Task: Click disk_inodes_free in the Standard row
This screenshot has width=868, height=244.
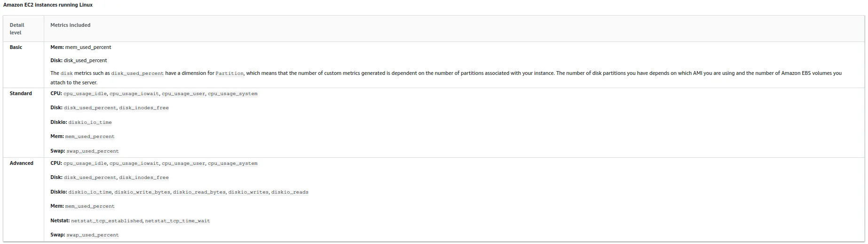Action: [x=144, y=108]
